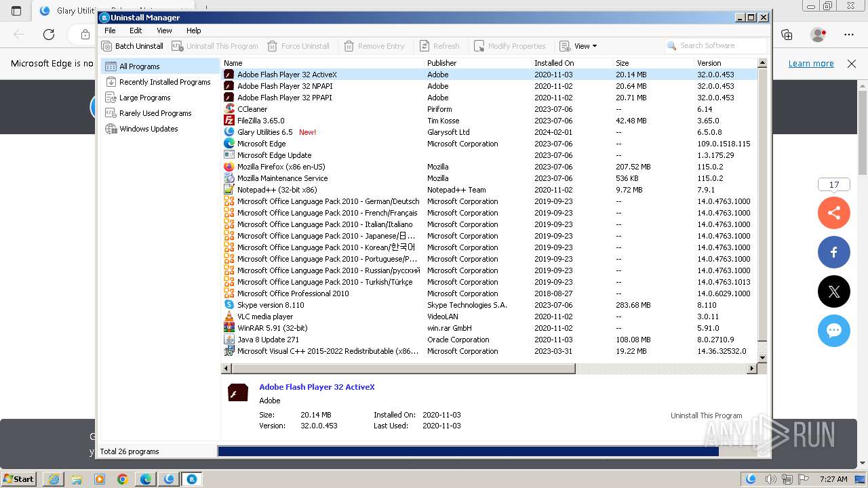
Task: Click the vertical scrollbar down arrow
Action: (x=762, y=358)
